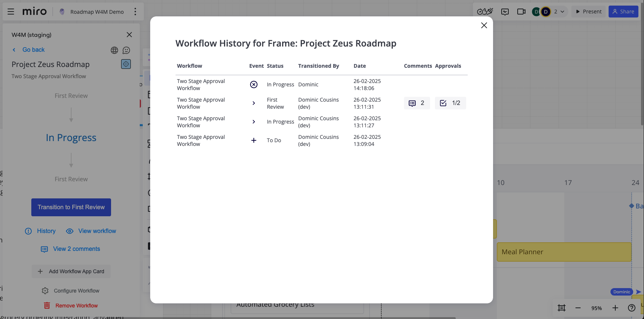Click the help question mark icon
The height and width of the screenshot is (319, 644).
[x=631, y=308]
